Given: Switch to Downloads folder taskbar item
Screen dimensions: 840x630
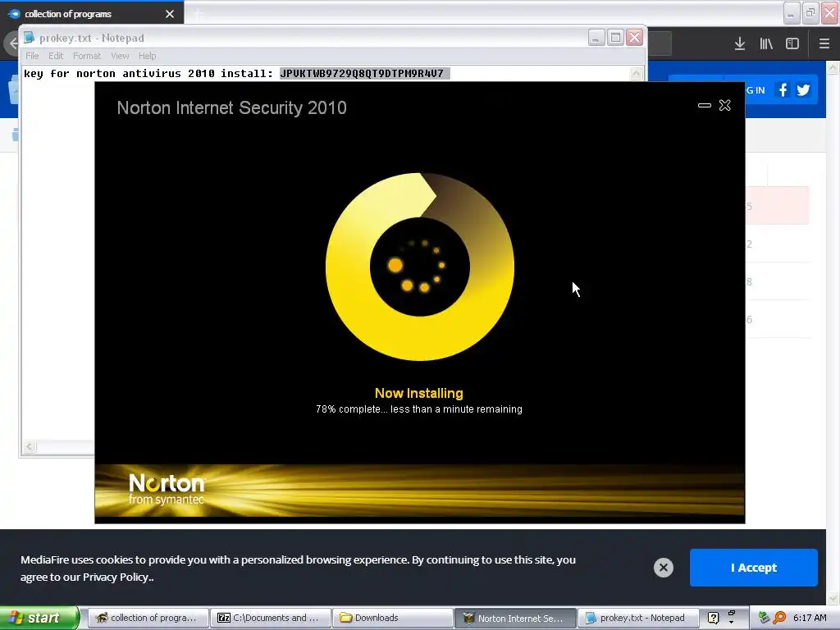Looking at the screenshot, I should coord(393,618).
